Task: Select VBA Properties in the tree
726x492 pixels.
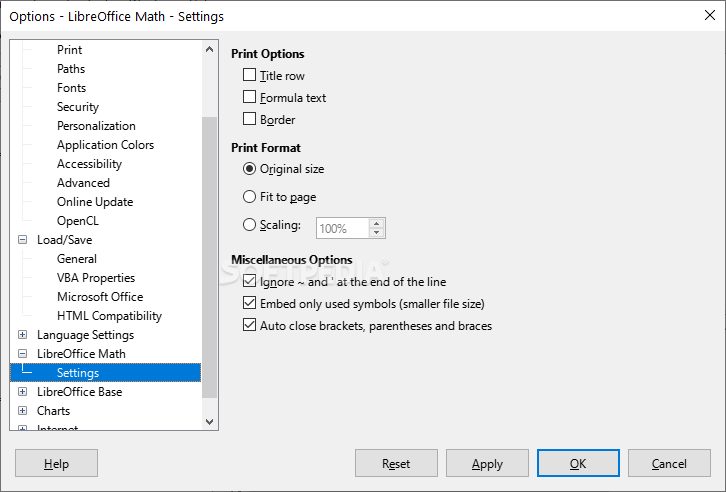Action: (x=96, y=278)
